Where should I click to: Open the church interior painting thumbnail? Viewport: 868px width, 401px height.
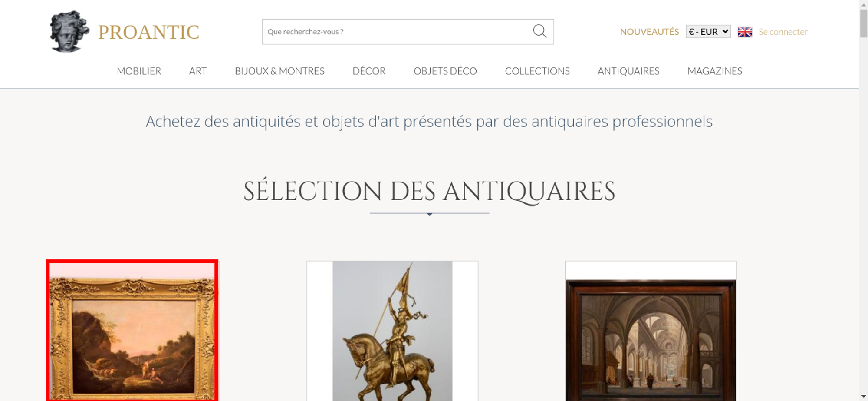point(651,331)
